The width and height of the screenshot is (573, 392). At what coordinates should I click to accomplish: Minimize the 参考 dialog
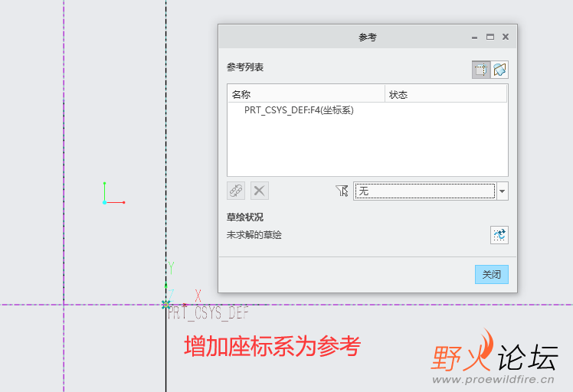tap(474, 38)
